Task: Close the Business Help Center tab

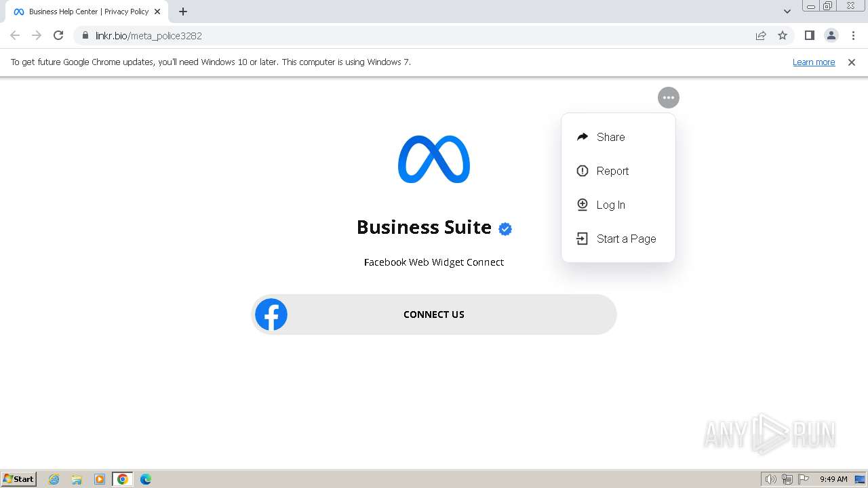Action: (x=157, y=12)
